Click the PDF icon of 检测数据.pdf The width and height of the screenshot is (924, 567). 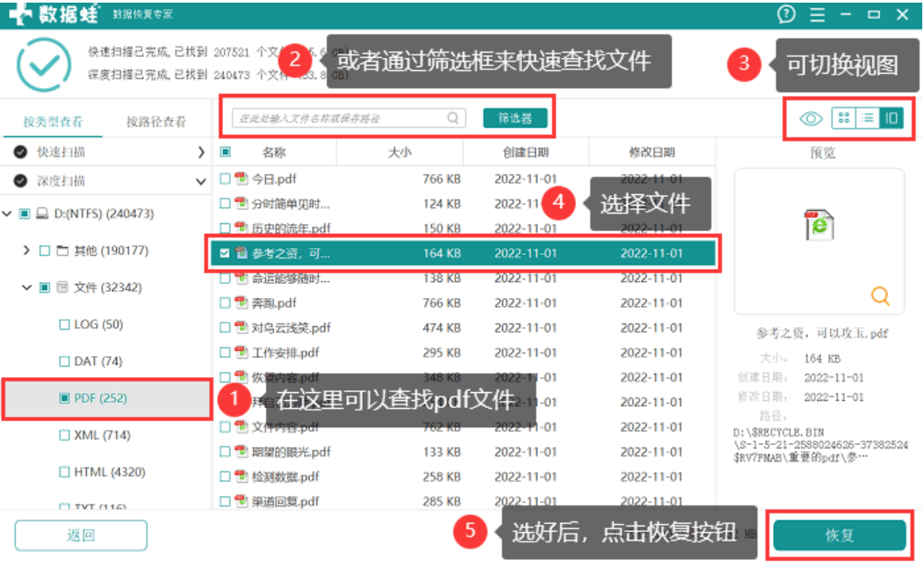pos(241,476)
